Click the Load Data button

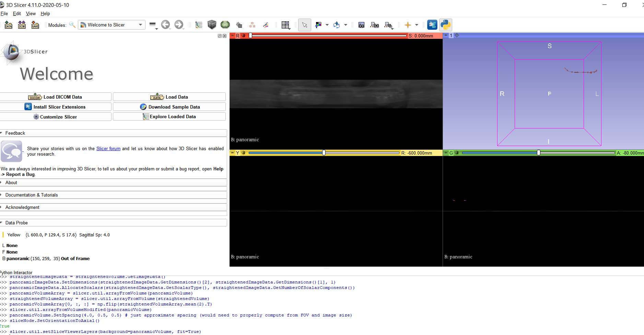[169, 97]
